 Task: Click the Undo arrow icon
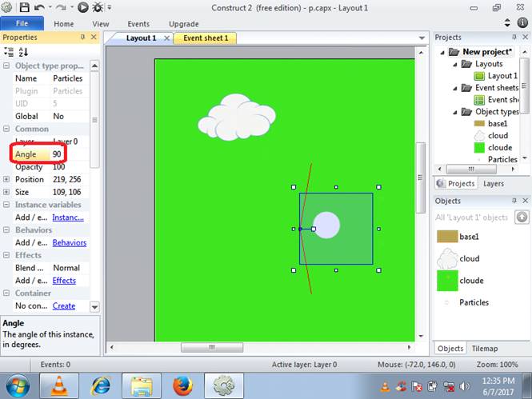[40, 7]
